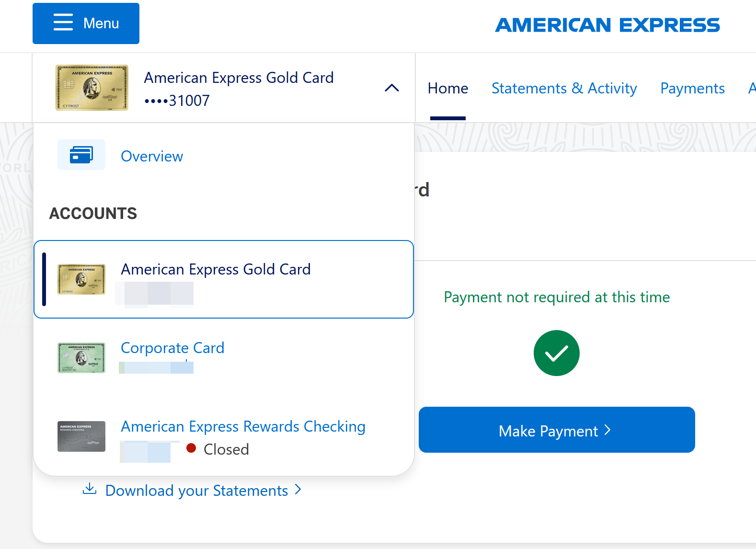Collapse the account switcher chevron
Screen dimensions: 756x549
click(x=392, y=88)
